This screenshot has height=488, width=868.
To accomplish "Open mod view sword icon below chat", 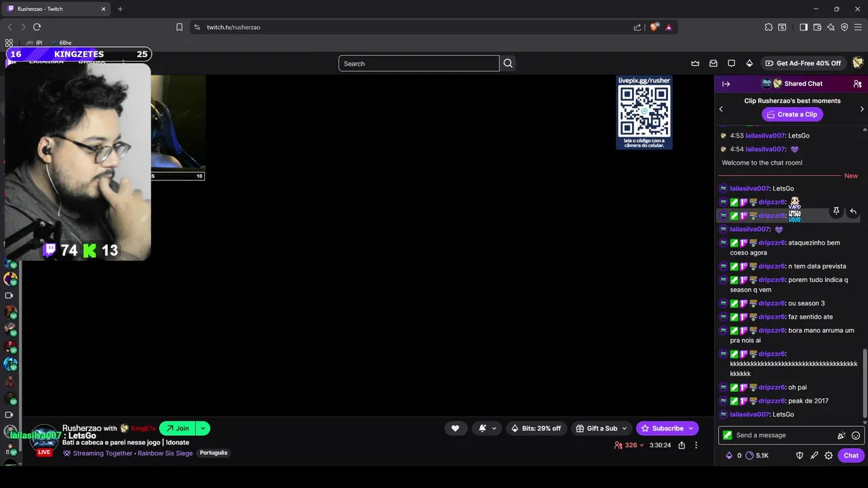I will pos(814,455).
